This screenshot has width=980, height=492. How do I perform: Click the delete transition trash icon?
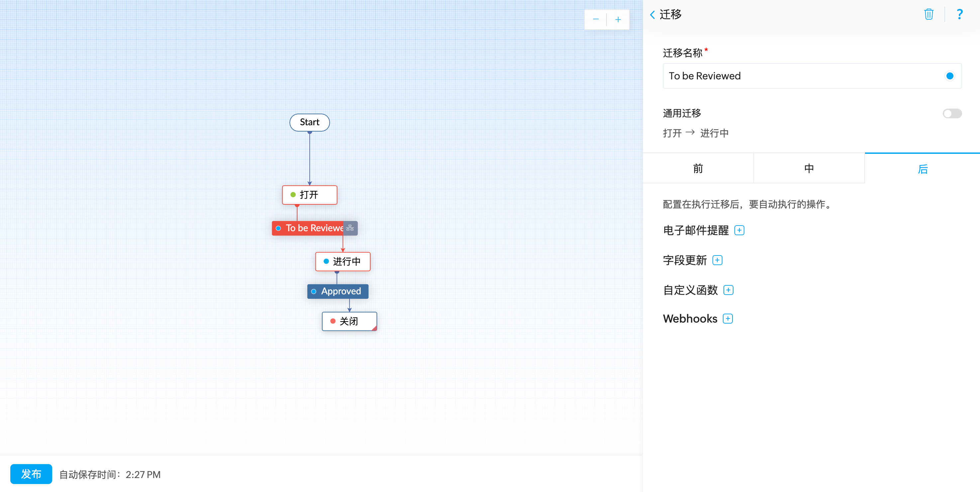(x=928, y=14)
